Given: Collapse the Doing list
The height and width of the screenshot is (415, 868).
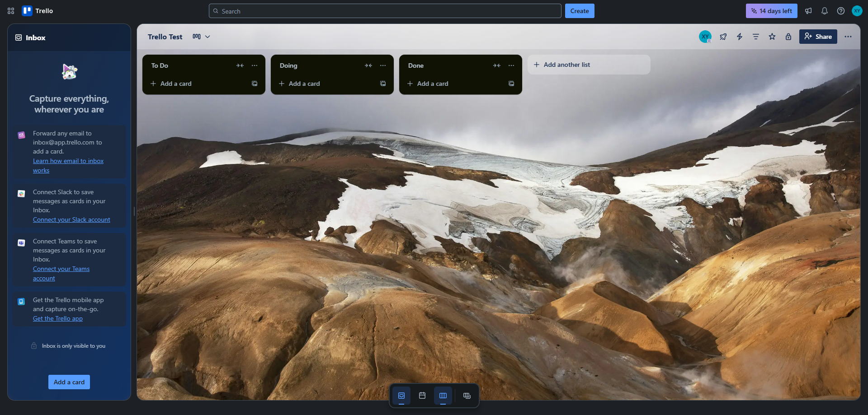Looking at the screenshot, I should (x=368, y=65).
